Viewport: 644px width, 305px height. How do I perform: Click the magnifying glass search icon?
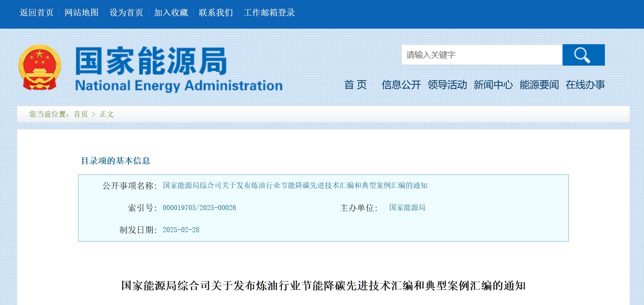pyautogui.click(x=583, y=55)
